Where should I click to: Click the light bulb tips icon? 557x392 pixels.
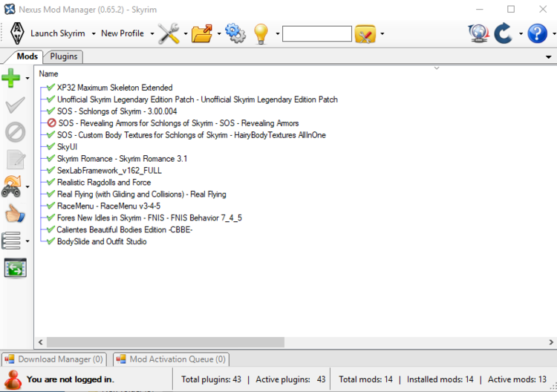click(261, 33)
